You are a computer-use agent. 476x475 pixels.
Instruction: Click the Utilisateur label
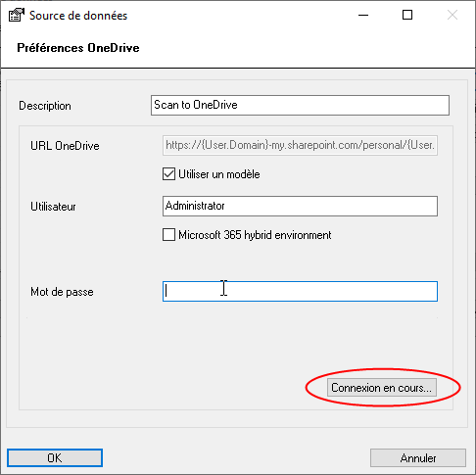tap(53, 207)
